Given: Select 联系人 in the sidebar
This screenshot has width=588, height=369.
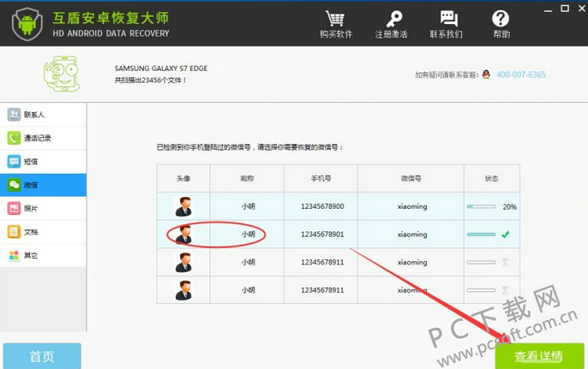Looking at the screenshot, I should click(x=43, y=115).
